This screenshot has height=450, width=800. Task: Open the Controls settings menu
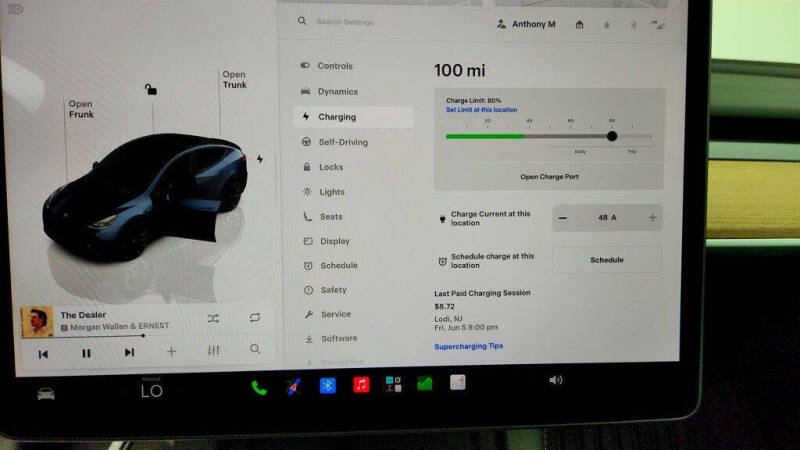point(327,66)
